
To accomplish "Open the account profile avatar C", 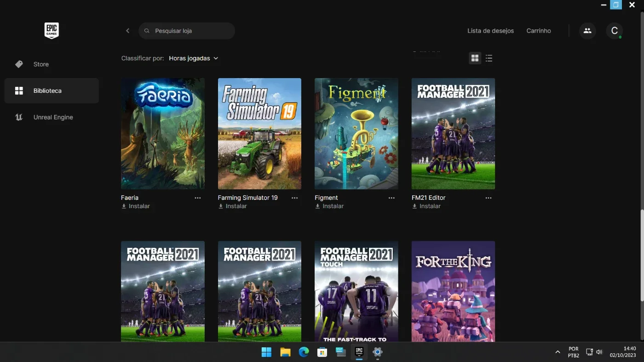I will tap(614, 31).
